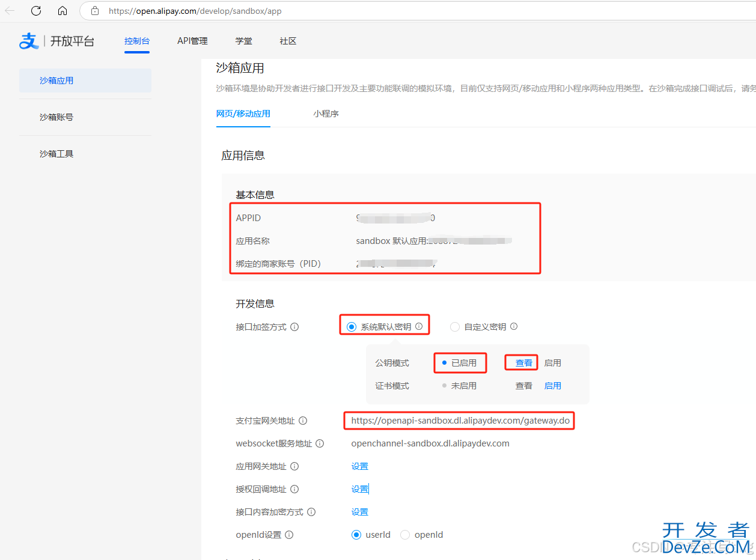
Task: Click the 基本信息 section heading
Action: coord(255,195)
